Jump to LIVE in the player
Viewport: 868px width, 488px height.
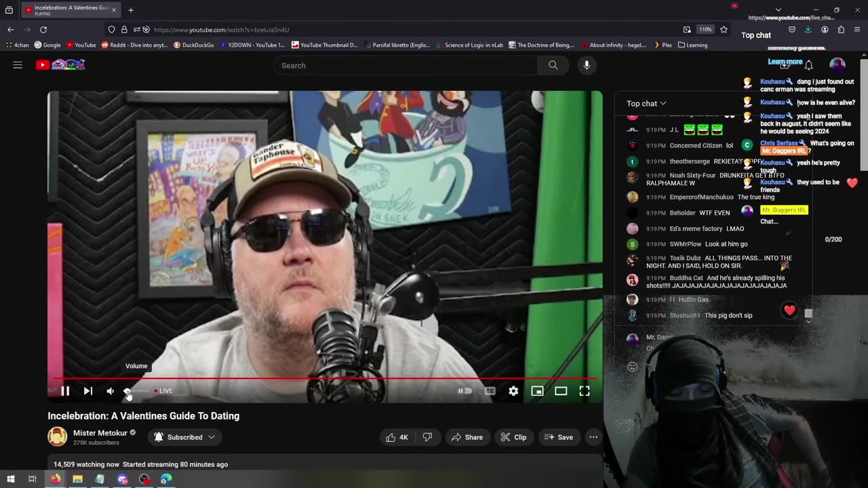(163, 391)
